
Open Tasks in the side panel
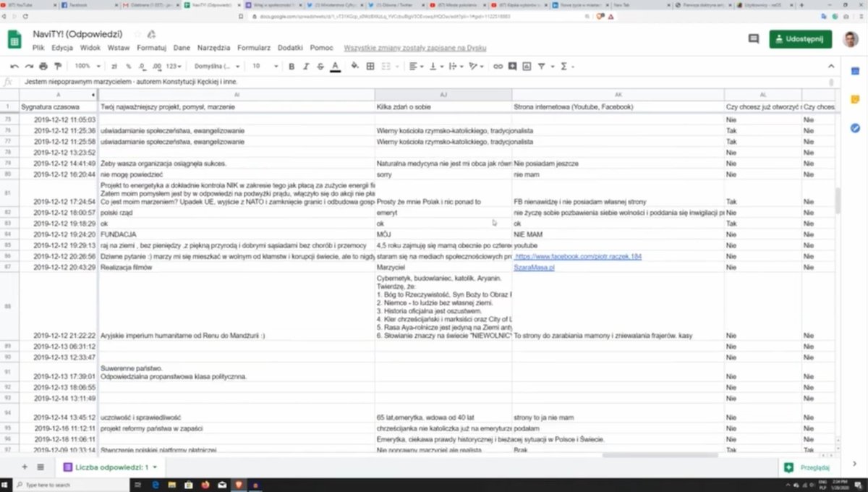pos(855,127)
